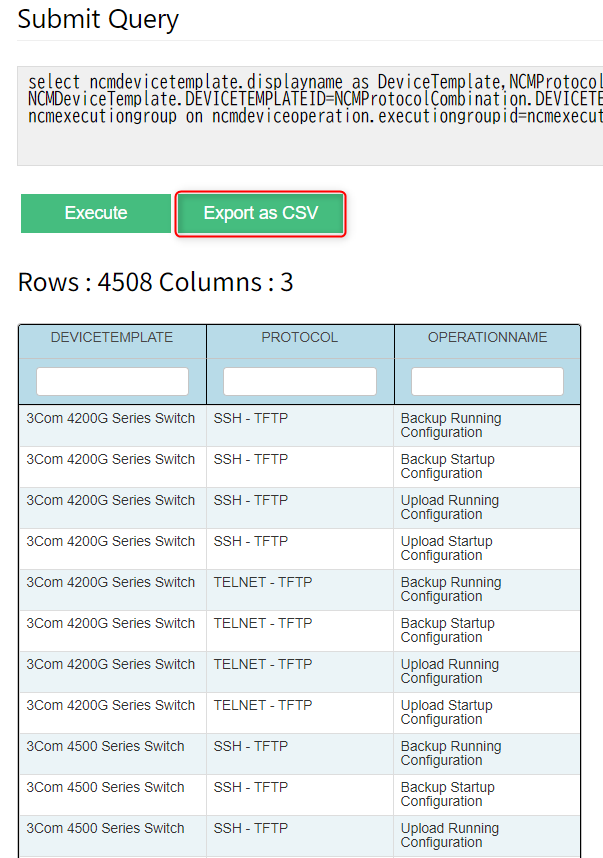Click the first SSH - TFTP protocol cell
Image resolution: width=603 pixels, height=858 pixels.
(x=251, y=419)
